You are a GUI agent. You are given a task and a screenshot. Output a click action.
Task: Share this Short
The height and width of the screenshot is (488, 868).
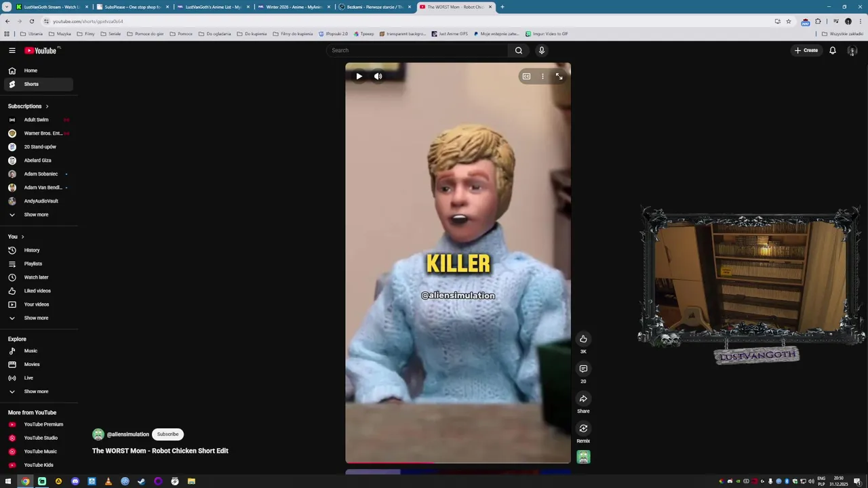pyautogui.click(x=583, y=399)
